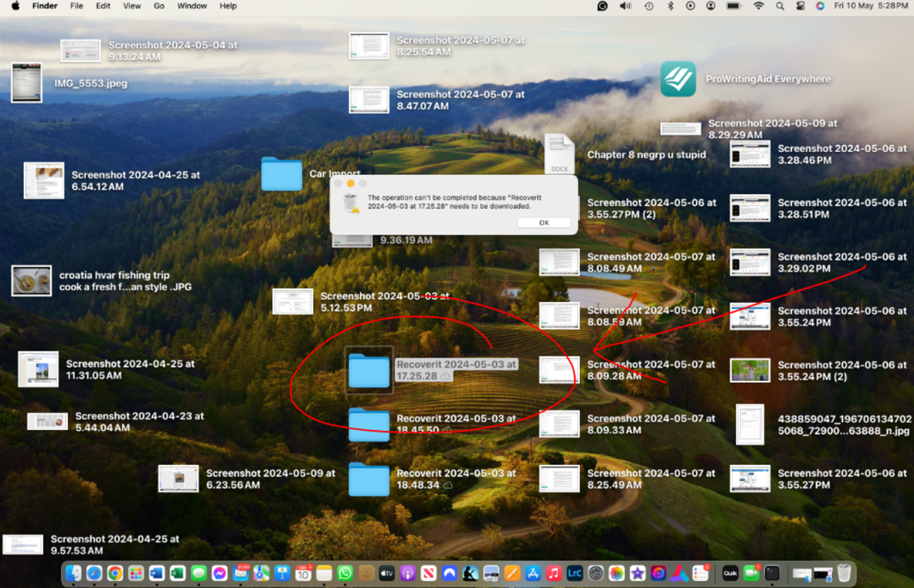The image size is (914, 588).
Task: Open the Bluetooth menu bar item
Action: click(669, 6)
